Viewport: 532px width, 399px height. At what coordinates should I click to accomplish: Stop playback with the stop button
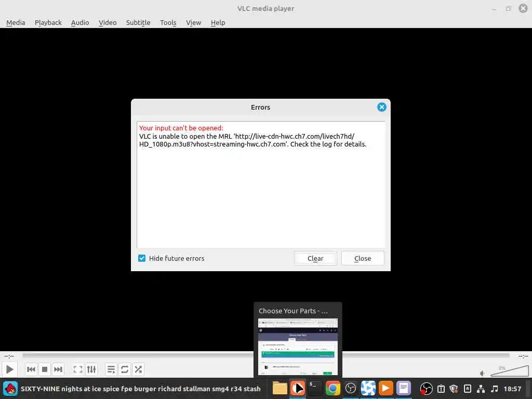45,369
